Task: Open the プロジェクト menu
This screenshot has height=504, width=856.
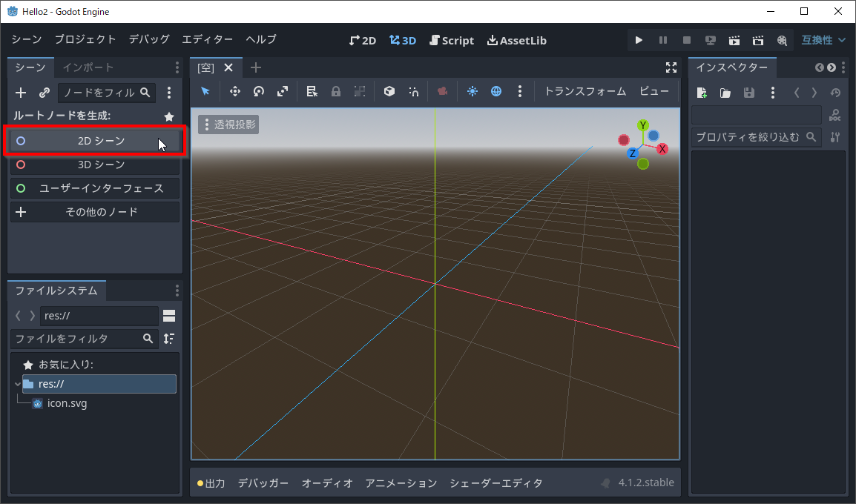Action: click(x=85, y=39)
